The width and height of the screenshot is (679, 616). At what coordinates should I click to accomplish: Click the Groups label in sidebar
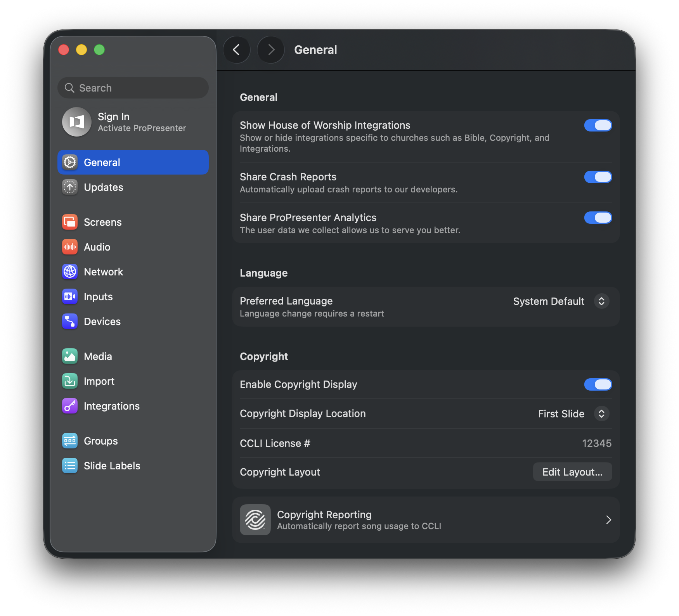(100, 441)
